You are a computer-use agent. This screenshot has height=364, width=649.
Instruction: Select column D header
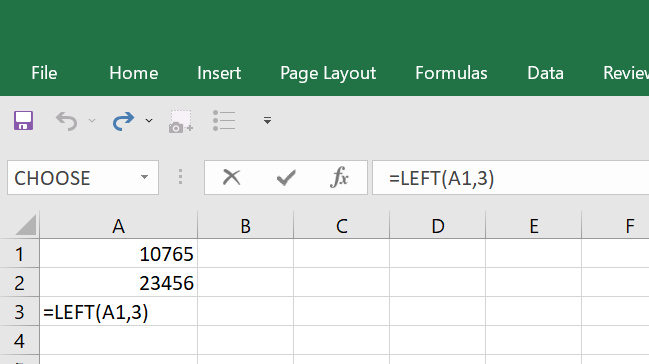pos(437,226)
